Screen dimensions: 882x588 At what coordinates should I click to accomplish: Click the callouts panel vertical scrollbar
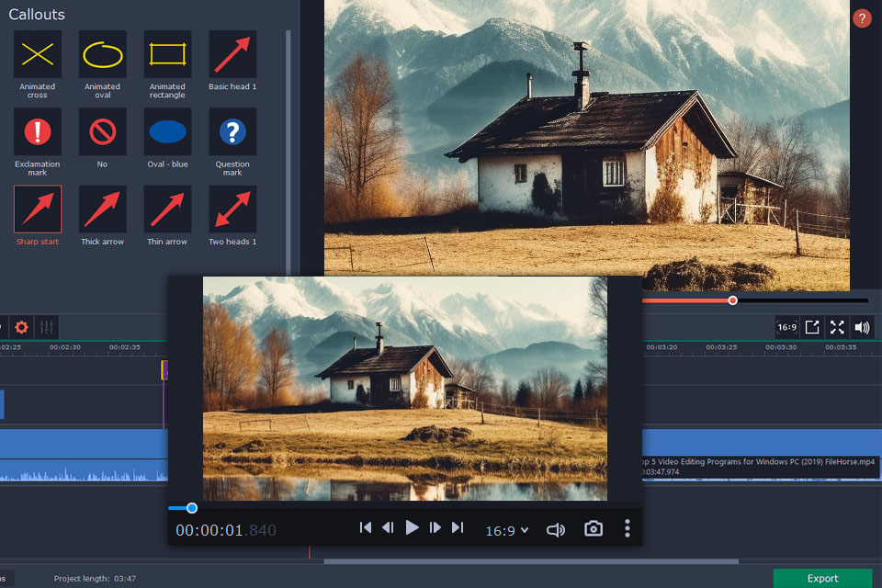point(288,152)
